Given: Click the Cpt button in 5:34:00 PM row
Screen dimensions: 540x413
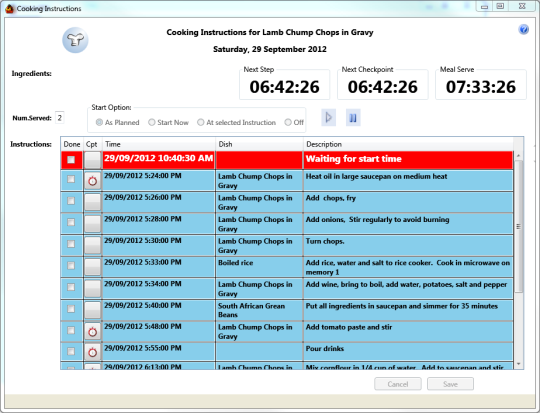Looking at the screenshot, I should (93, 289).
